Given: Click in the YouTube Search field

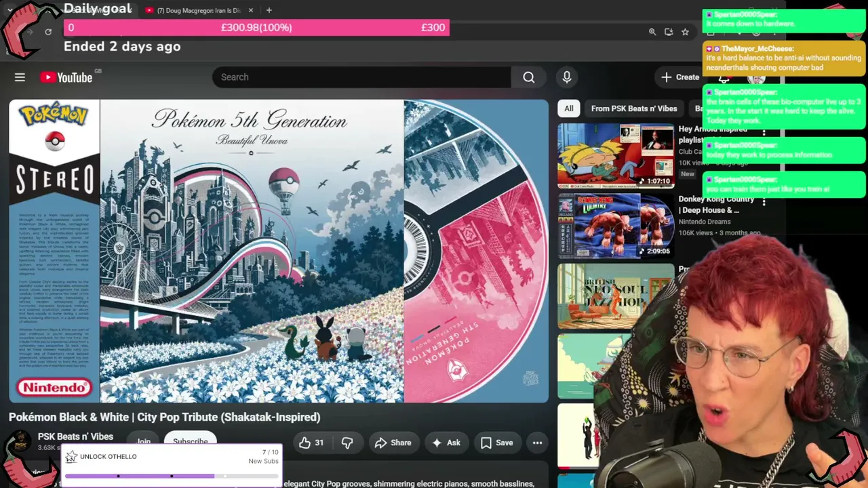Looking at the screenshot, I should tap(361, 77).
